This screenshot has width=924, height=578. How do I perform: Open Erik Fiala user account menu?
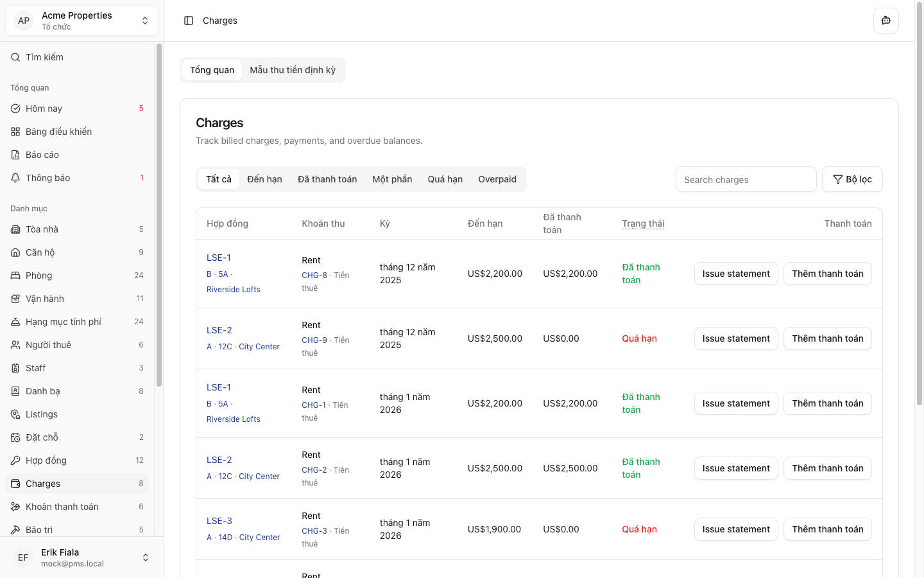81,557
